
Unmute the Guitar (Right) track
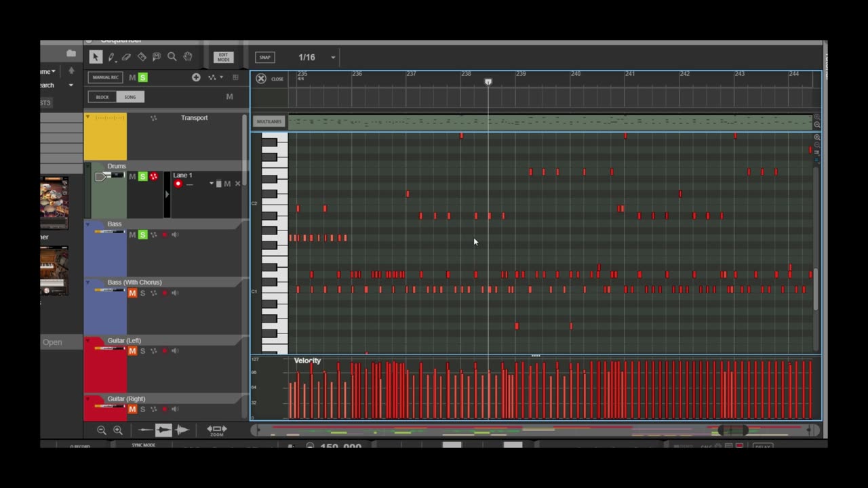pos(132,409)
